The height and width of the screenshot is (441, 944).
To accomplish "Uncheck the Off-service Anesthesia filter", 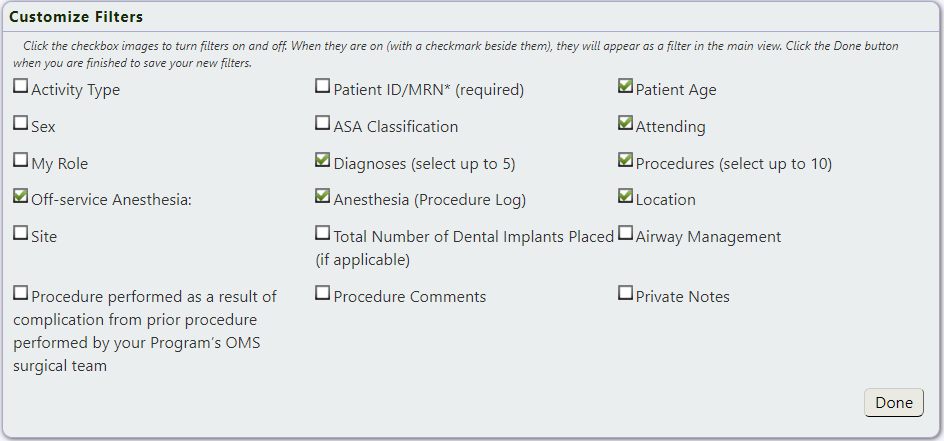I will (20, 196).
